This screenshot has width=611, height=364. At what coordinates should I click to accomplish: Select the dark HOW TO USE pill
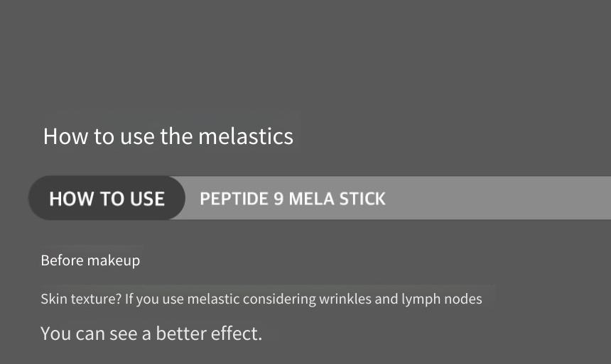pos(107,198)
